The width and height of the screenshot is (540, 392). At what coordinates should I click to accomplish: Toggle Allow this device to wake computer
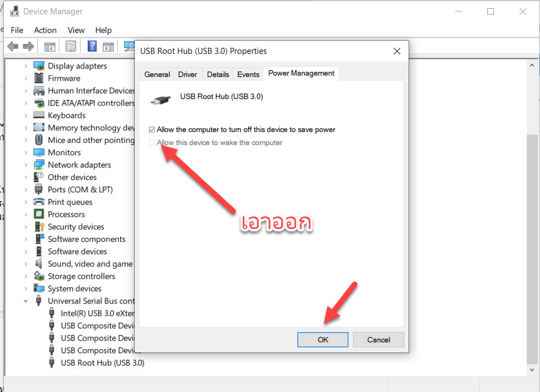coord(152,142)
